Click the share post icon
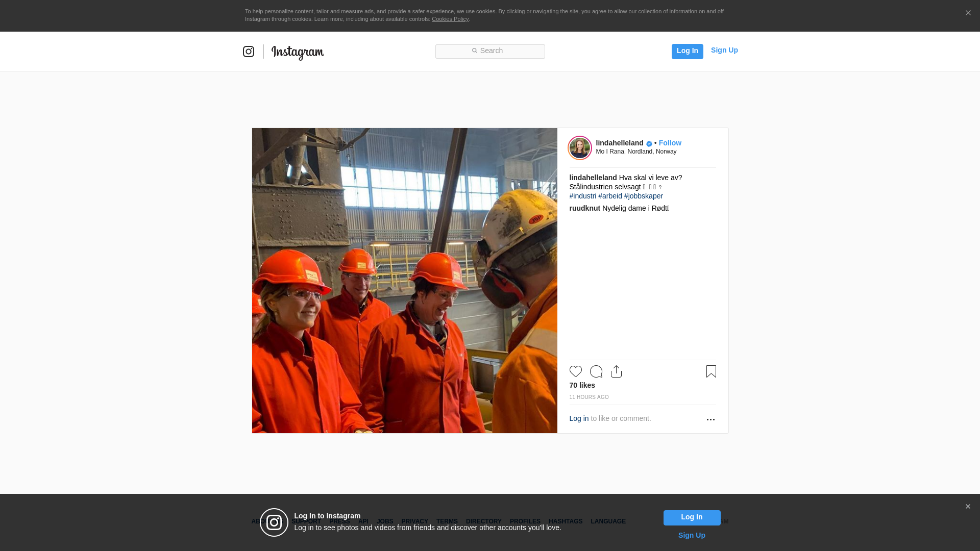This screenshot has width=980, height=551. pyautogui.click(x=616, y=371)
